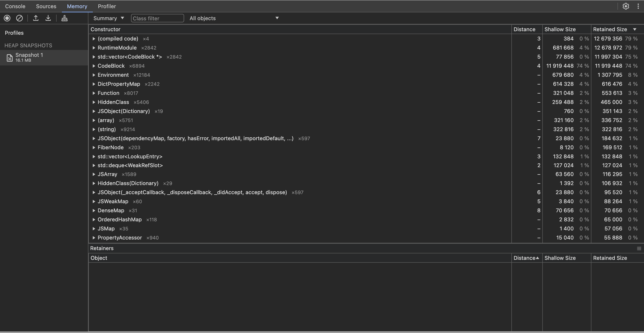Clear all heap snapshot profiles

pos(19,18)
